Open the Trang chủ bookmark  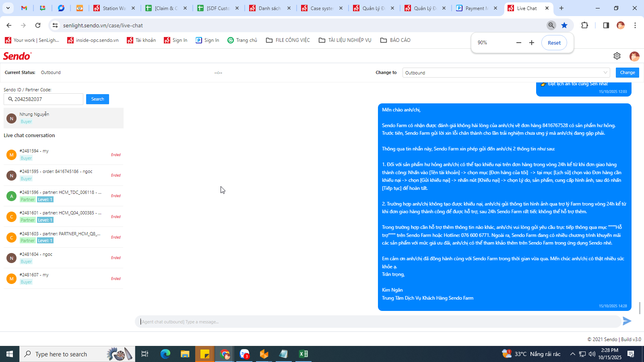click(x=242, y=40)
